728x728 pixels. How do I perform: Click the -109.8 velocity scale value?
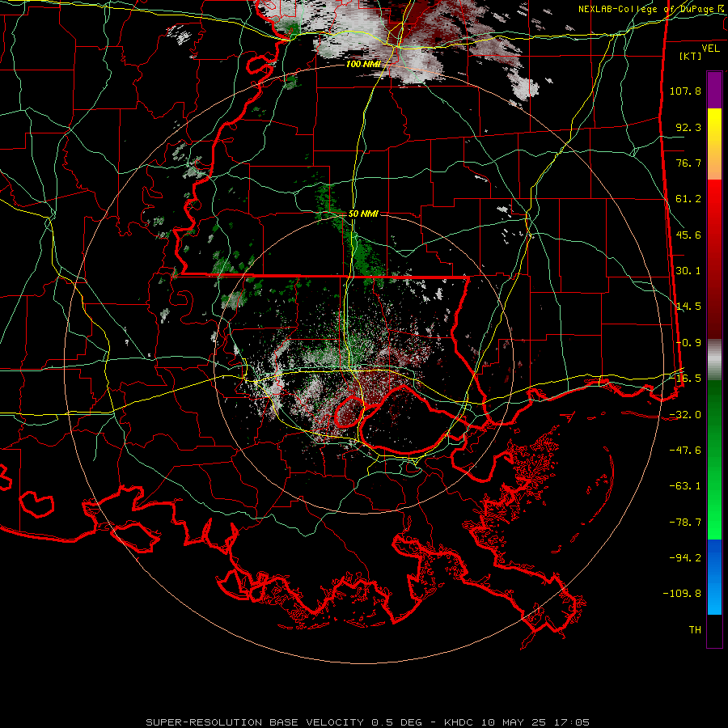click(682, 594)
